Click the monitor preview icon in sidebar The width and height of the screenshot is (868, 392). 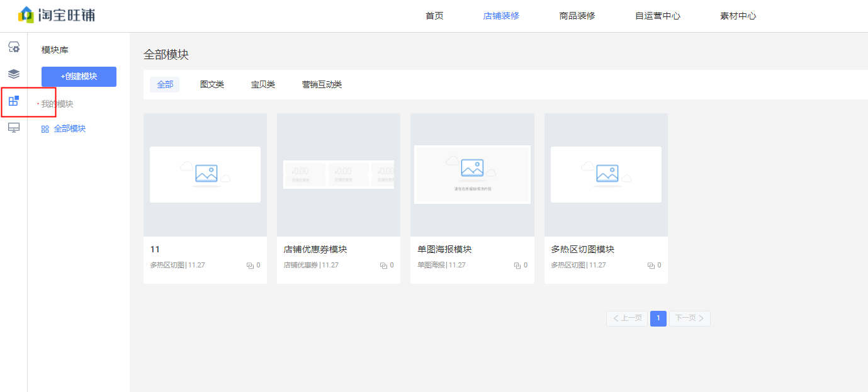pos(13,128)
